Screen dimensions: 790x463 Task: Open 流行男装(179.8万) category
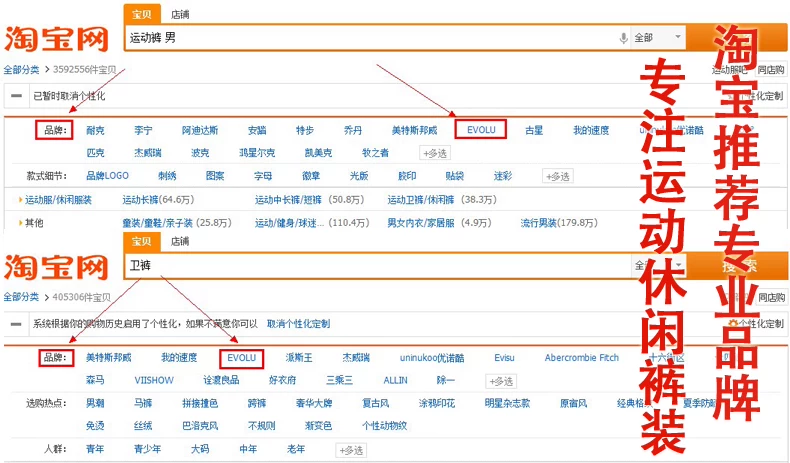click(559, 223)
